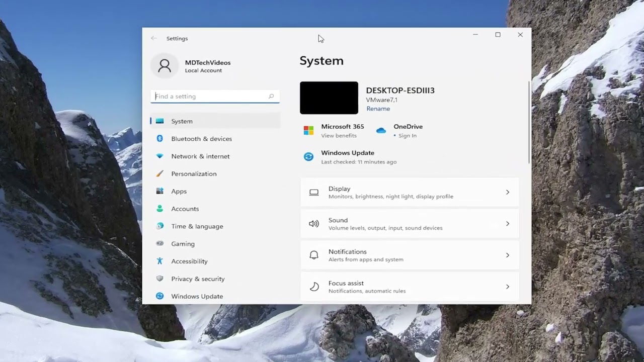The width and height of the screenshot is (644, 362).
Task: Click the MDTechVideos account name
Action: (x=208, y=62)
